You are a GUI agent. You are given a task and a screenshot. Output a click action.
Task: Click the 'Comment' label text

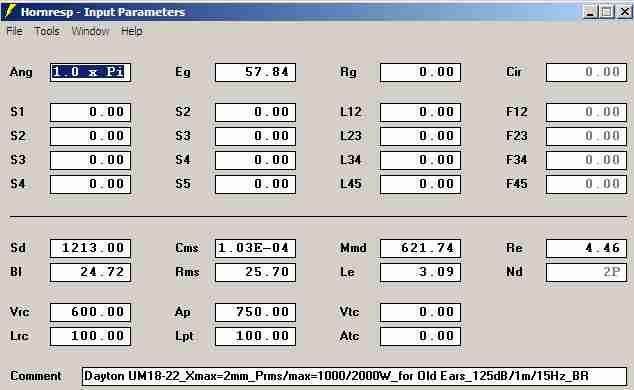pyautogui.click(x=36, y=376)
